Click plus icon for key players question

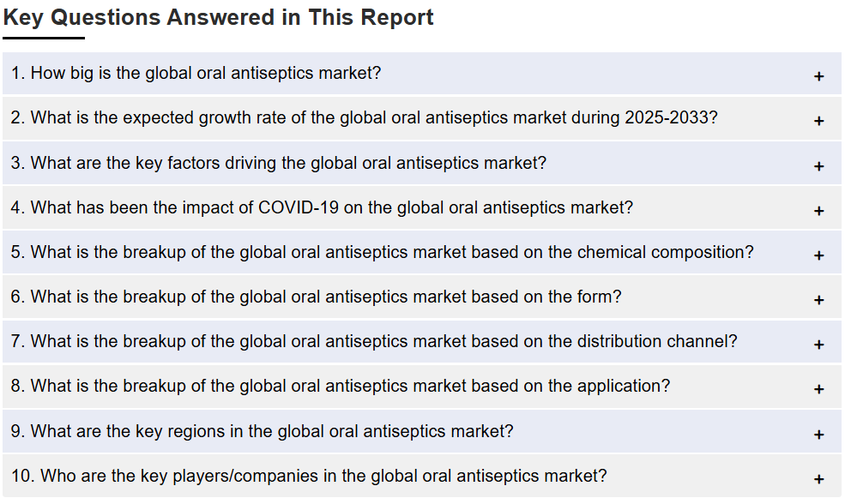(818, 479)
